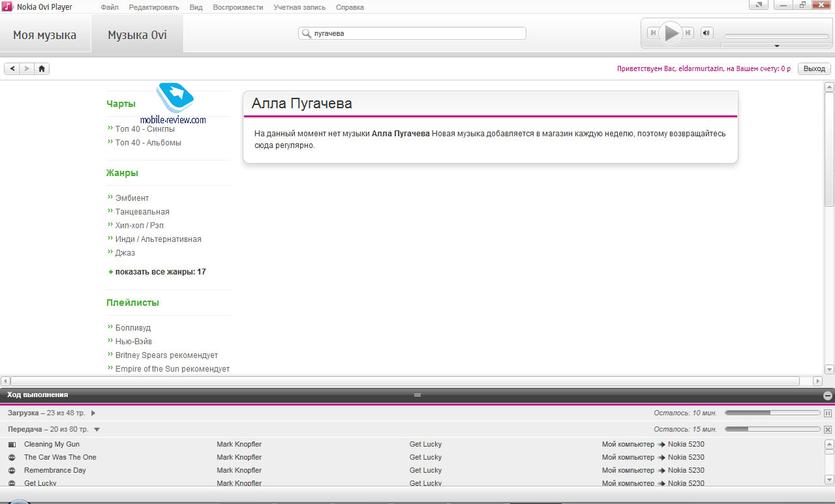835x504 pixels.
Task: Switch to Музыка Ovi tab
Action: 137,35
